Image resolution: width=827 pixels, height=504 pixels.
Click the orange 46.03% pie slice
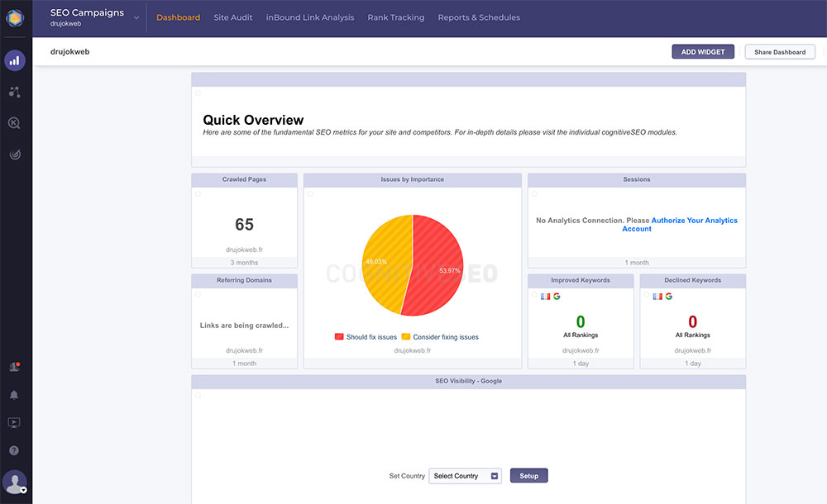385,264
